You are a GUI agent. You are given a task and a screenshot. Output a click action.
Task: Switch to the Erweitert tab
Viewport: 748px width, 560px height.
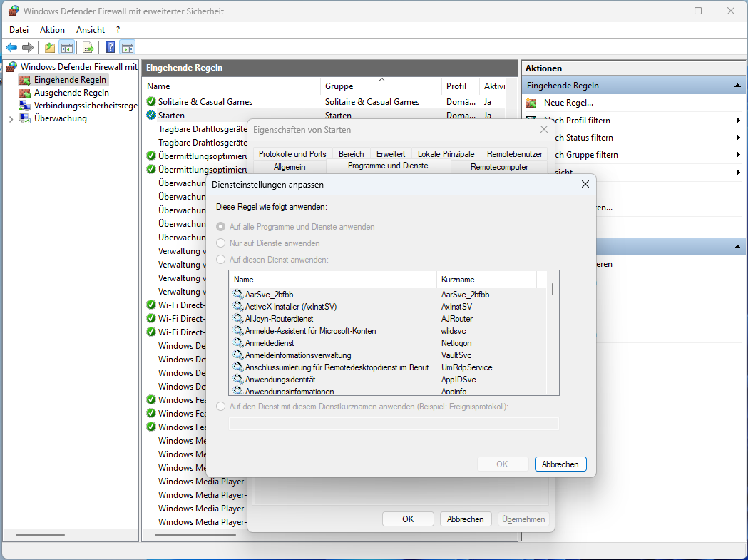coord(391,153)
